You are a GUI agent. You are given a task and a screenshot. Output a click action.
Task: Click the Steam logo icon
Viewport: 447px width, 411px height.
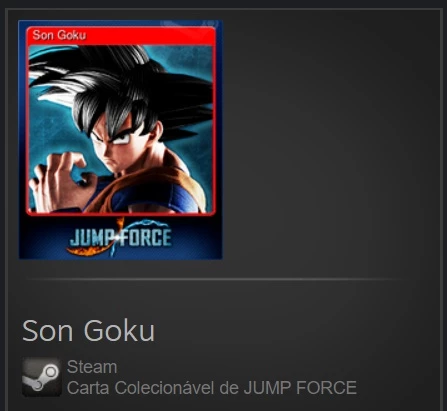tap(42, 377)
